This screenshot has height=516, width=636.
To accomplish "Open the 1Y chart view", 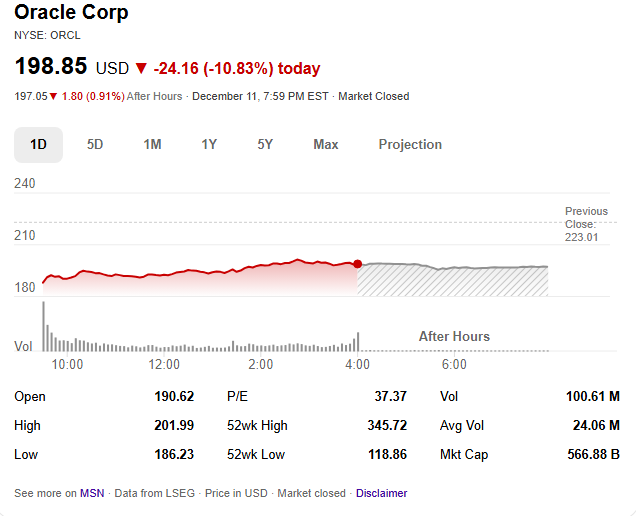I will pyautogui.click(x=209, y=144).
